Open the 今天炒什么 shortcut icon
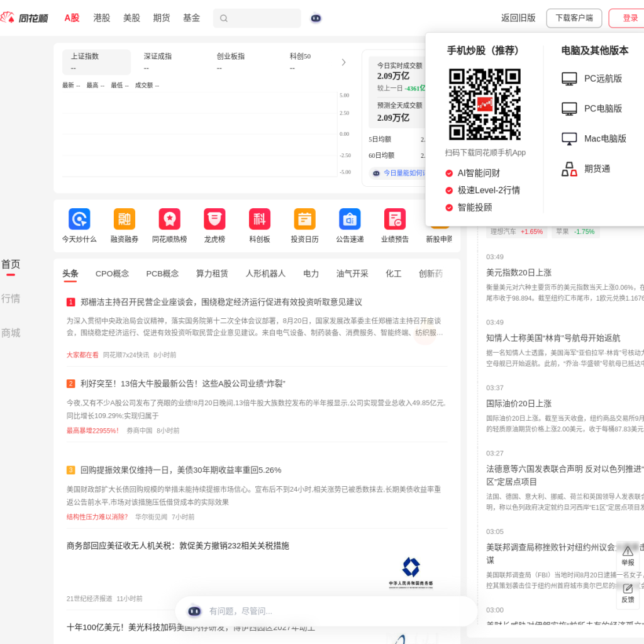Image resolution: width=644 pixels, height=644 pixels. 79,219
